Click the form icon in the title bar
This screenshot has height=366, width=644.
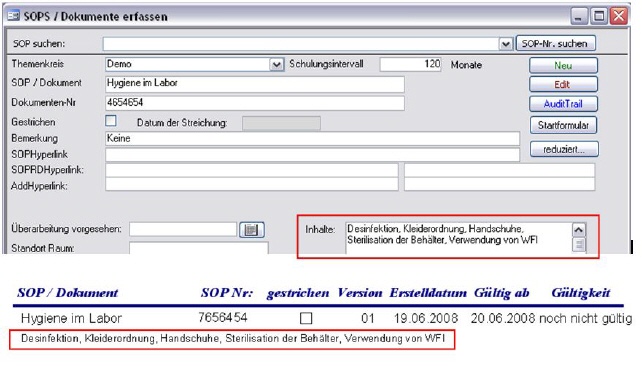pos(14,16)
